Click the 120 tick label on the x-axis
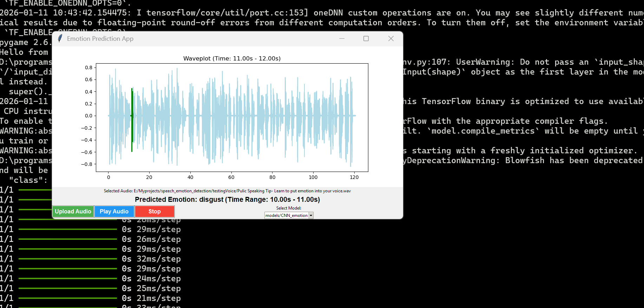Viewport: 644px width, 308px height. [354, 177]
